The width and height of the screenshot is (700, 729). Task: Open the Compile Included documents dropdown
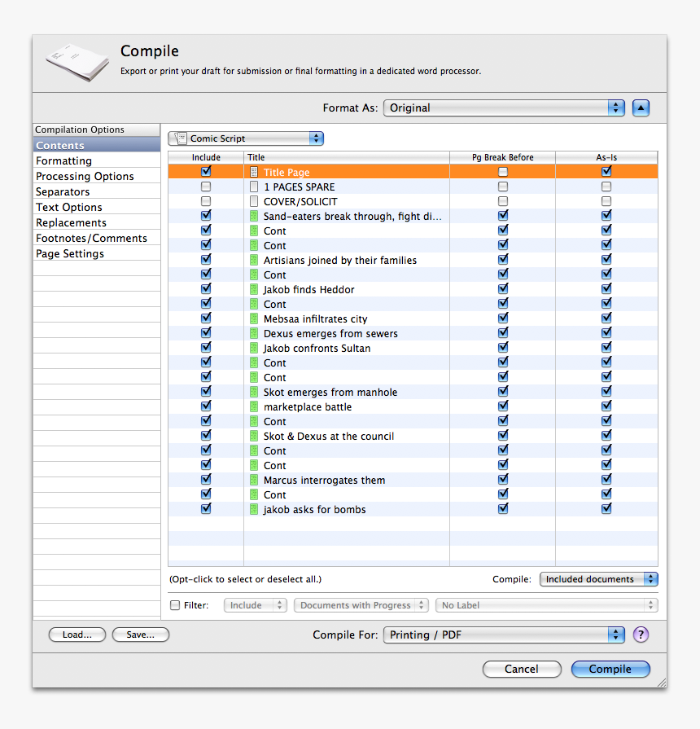(598, 579)
